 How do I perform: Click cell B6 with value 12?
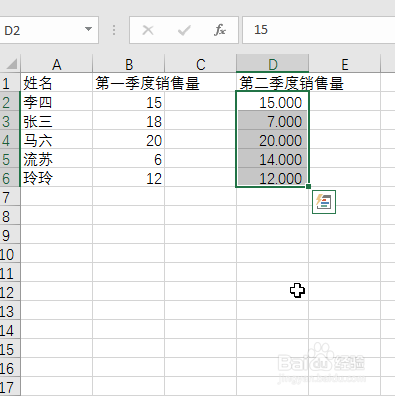click(x=129, y=178)
